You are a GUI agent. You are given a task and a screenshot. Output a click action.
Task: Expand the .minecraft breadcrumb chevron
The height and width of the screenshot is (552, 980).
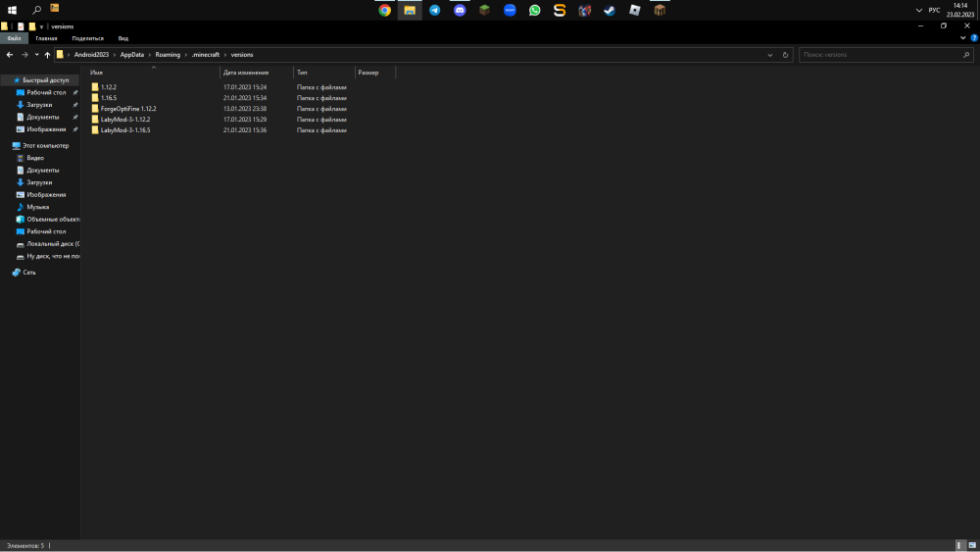coord(225,55)
